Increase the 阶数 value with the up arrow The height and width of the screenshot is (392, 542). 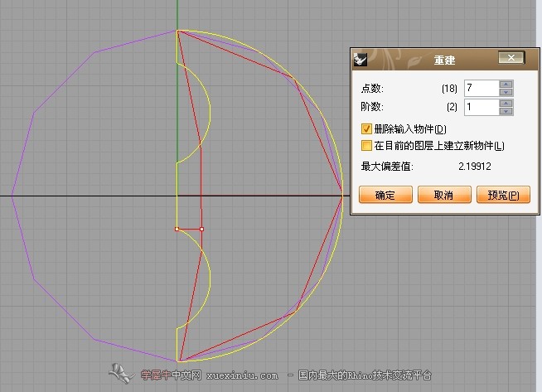506,103
